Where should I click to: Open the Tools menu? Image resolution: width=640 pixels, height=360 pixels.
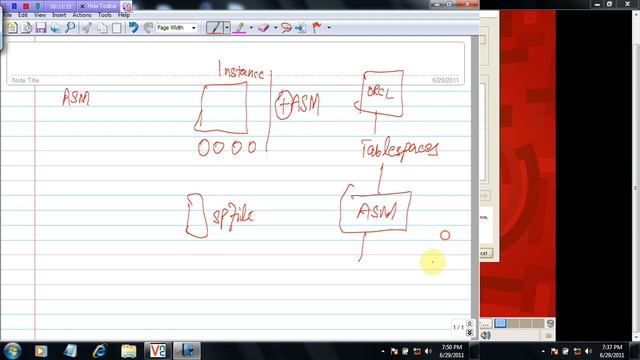(x=105, y=15)
